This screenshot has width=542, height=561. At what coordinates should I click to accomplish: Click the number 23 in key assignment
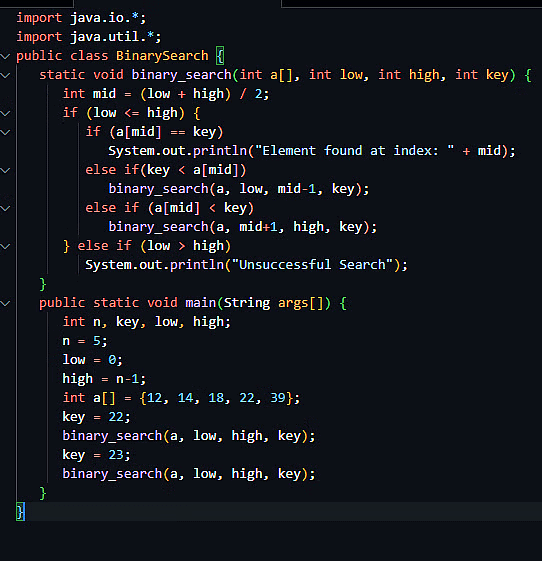point(116,455)
